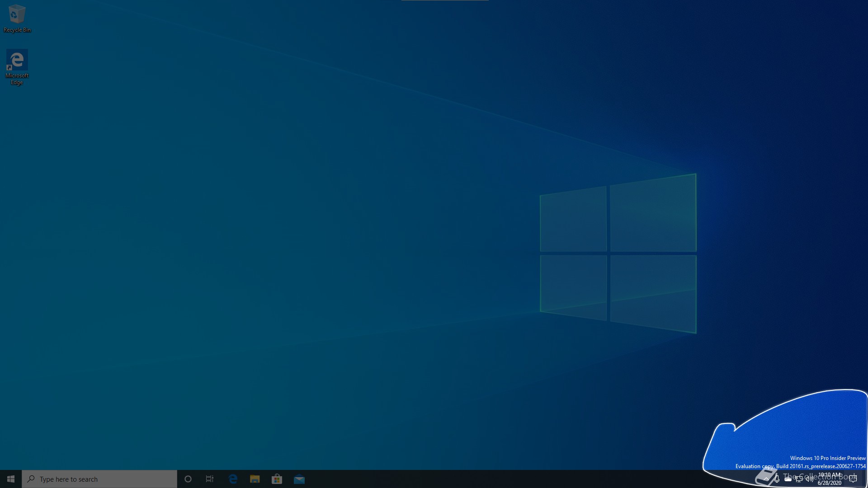Focus the 'Type here to search' box

(x=99, y=479)
